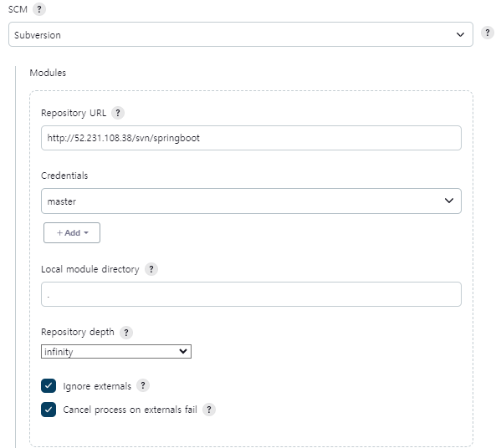Disable Cancel process on externals fail checkbox

click(x=49, y=410)
